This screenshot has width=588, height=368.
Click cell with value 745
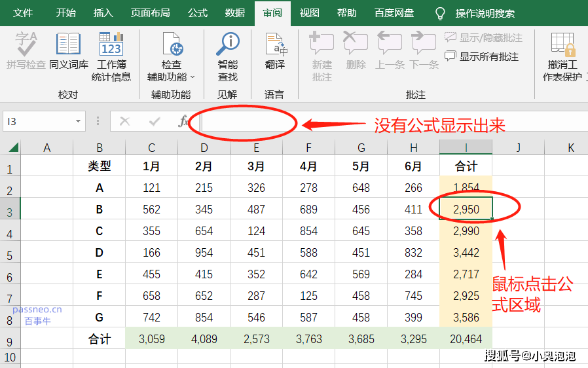point(413,295)
